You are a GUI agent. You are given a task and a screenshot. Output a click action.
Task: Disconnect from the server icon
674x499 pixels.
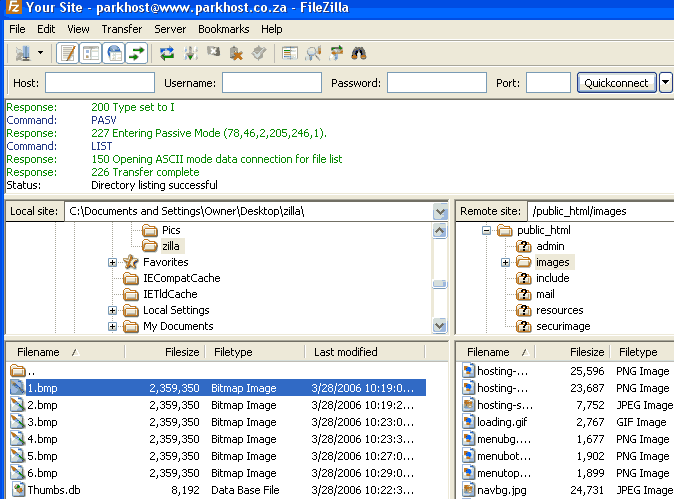tap(236, 54)
